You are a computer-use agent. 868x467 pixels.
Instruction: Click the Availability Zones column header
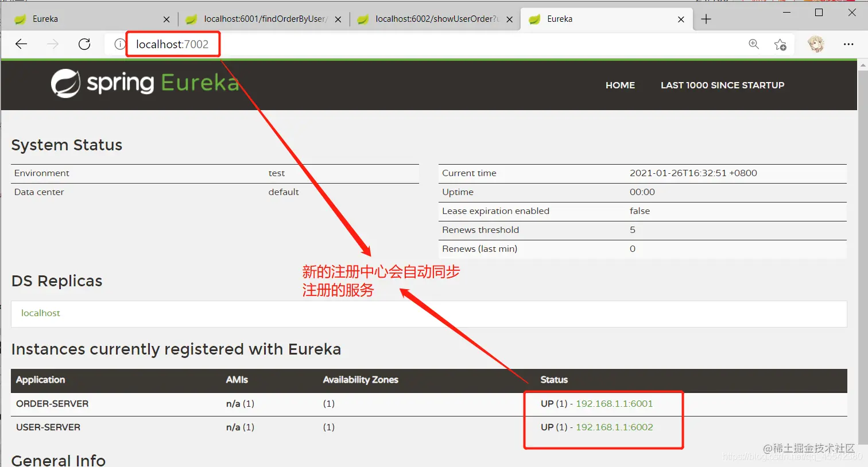click(361, 380)
